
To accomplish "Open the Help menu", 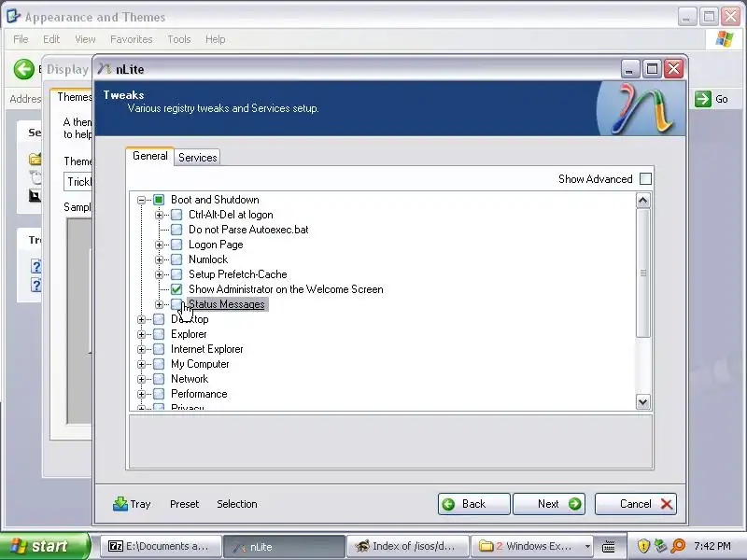I will click(216, 39).
